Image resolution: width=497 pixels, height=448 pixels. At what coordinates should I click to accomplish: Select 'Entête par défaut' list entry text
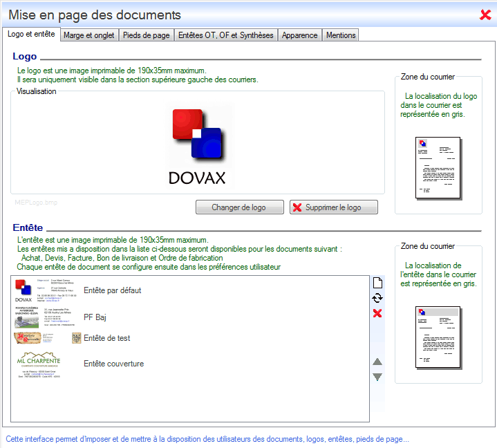pyautogui.click(x=112, y=290)
